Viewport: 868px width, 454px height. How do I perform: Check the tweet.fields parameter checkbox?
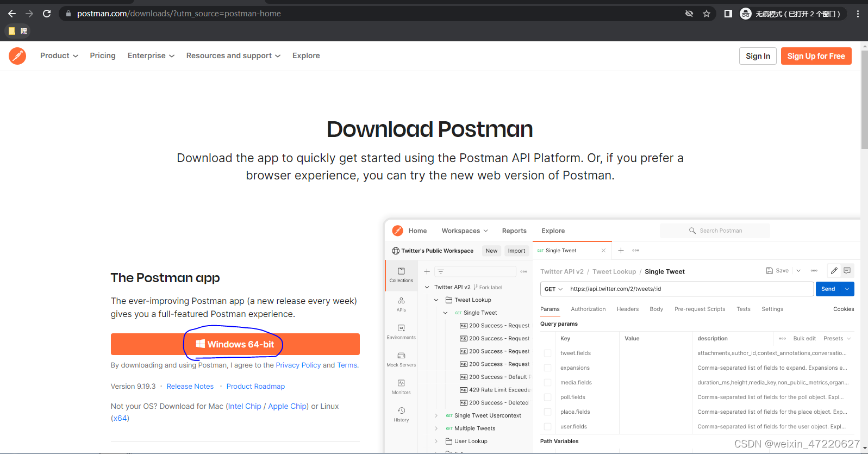[548, 353]
